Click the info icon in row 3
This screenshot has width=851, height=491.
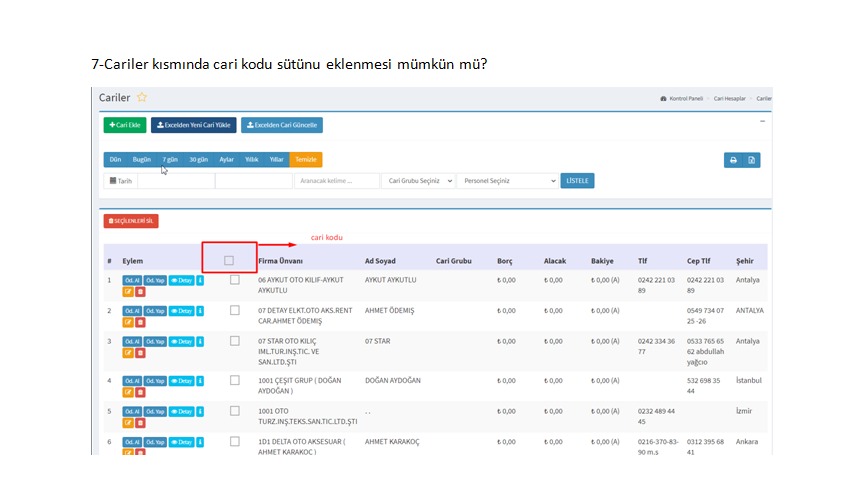tap(200, 342)
